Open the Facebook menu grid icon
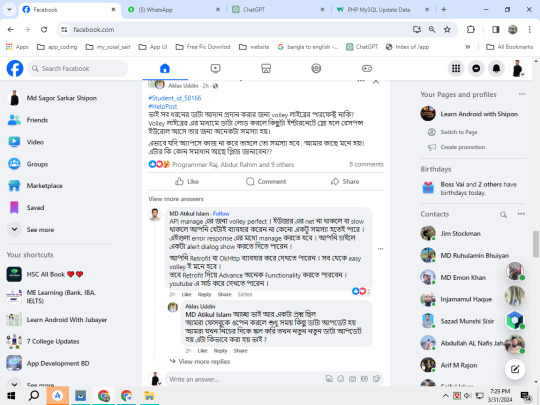 [456, 69]
